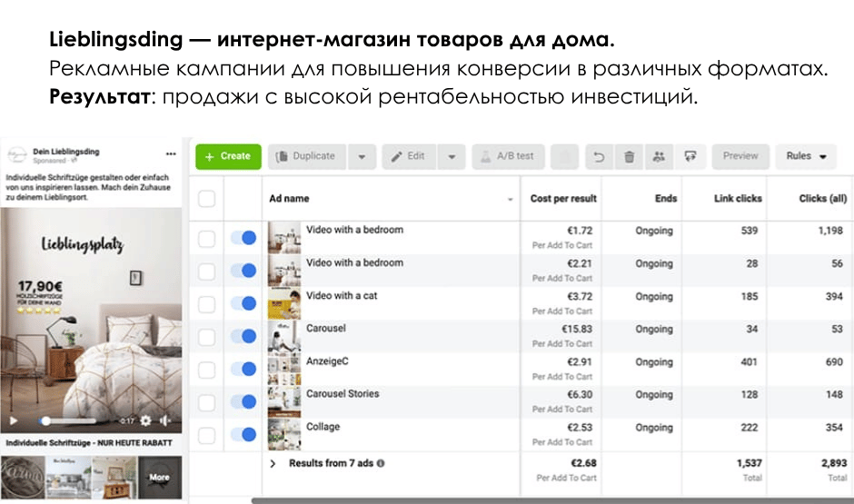
Task: Open the three-dot menu on sponsored post
Action: pyautogui.click(x=171, y=154)
